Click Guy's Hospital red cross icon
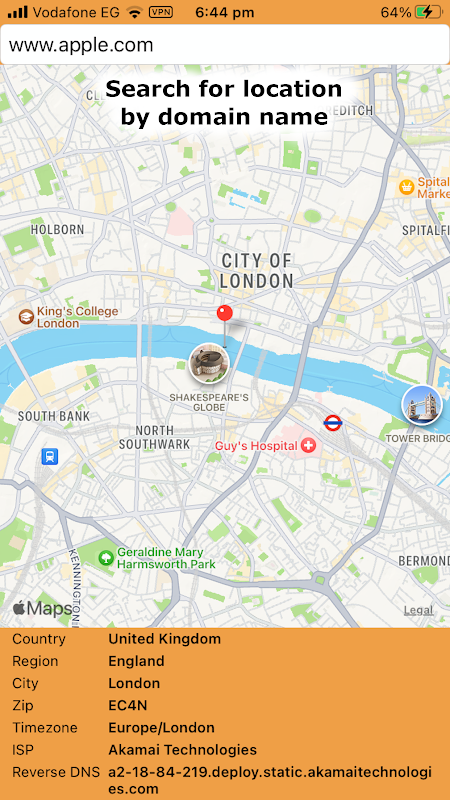The height and width of the screenshot is (800, 450). (x=309, y=446)
